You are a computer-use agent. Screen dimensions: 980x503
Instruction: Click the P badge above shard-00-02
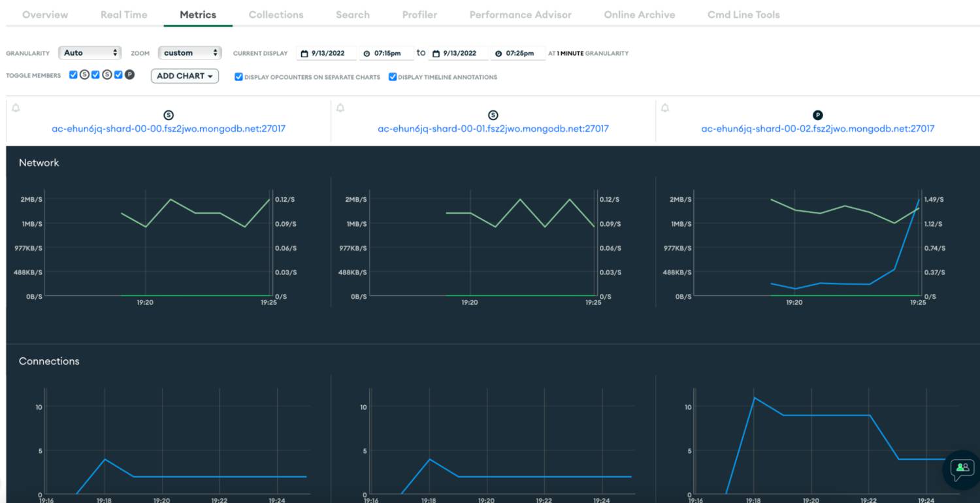[818, 116]
